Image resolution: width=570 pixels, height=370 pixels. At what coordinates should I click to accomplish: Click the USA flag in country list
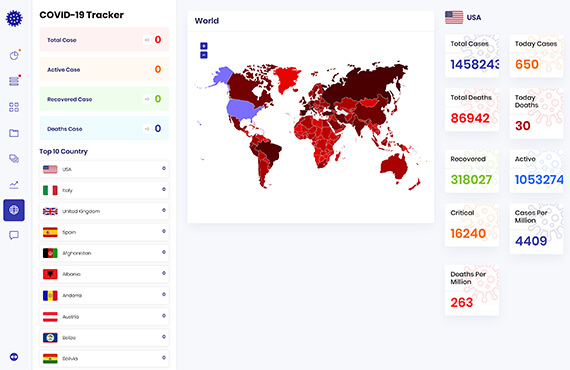coord(50,169)
